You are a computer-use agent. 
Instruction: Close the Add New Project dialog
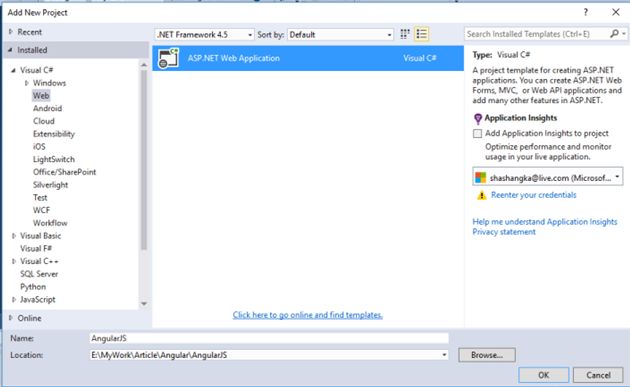pos(616,12)
